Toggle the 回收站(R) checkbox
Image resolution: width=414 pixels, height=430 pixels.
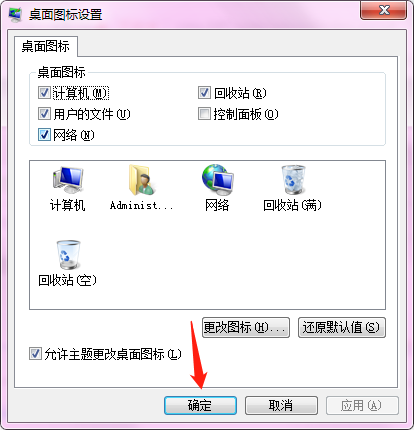204,93
